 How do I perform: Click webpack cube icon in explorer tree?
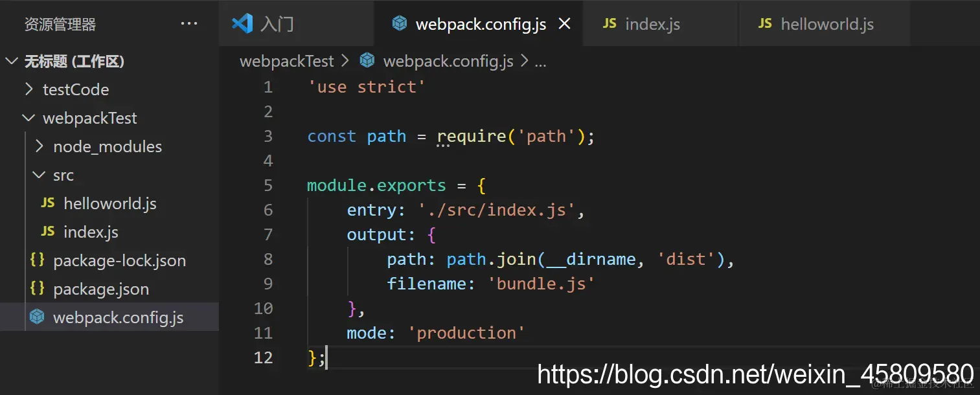[x=38, y=317]
